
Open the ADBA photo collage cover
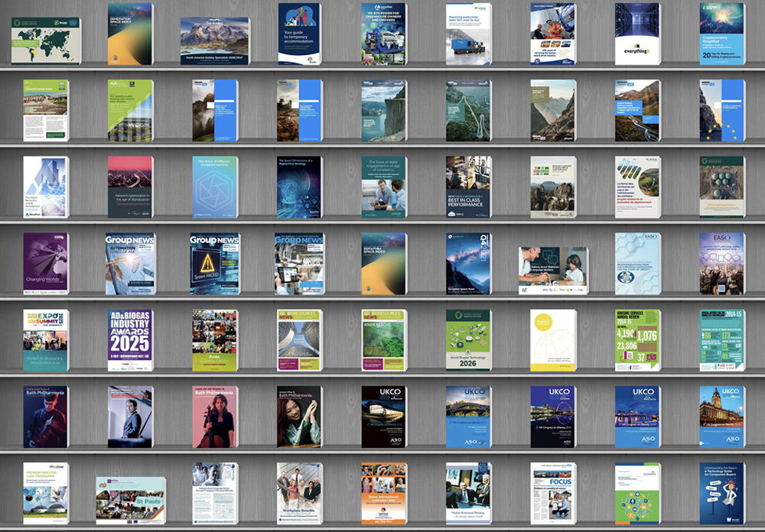(215, 340)
